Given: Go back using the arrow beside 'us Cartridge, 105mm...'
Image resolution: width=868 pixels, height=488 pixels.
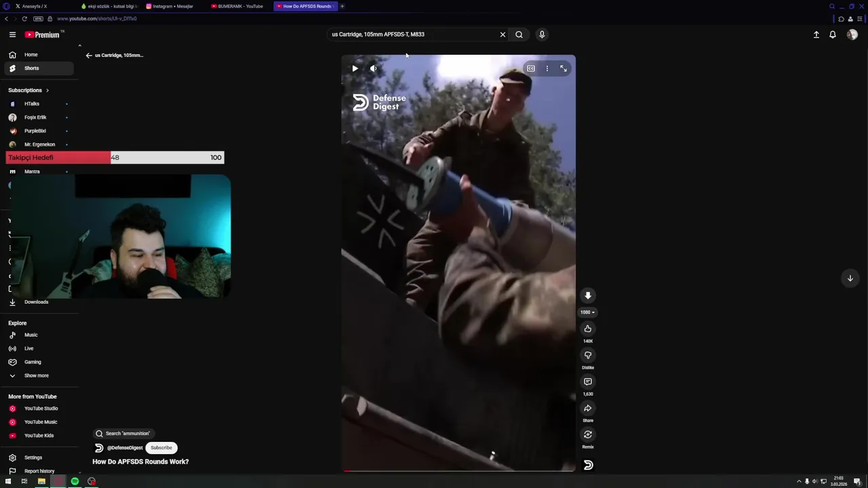Looking at the screenshot, I should pos(89,56).
